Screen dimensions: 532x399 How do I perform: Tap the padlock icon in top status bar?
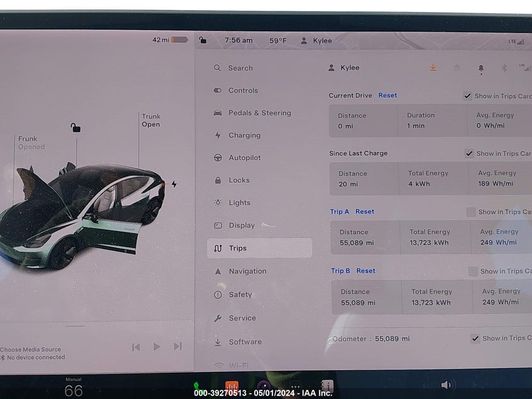point(202,40)
